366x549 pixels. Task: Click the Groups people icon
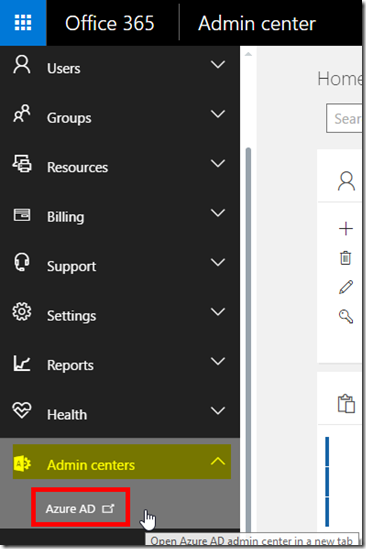[22, 114]
